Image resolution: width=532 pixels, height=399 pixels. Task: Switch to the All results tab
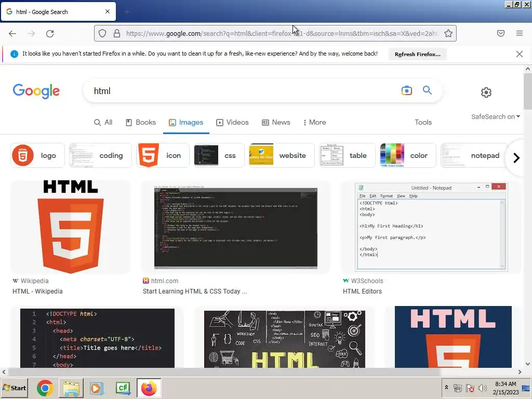click(x=103, y=122)
